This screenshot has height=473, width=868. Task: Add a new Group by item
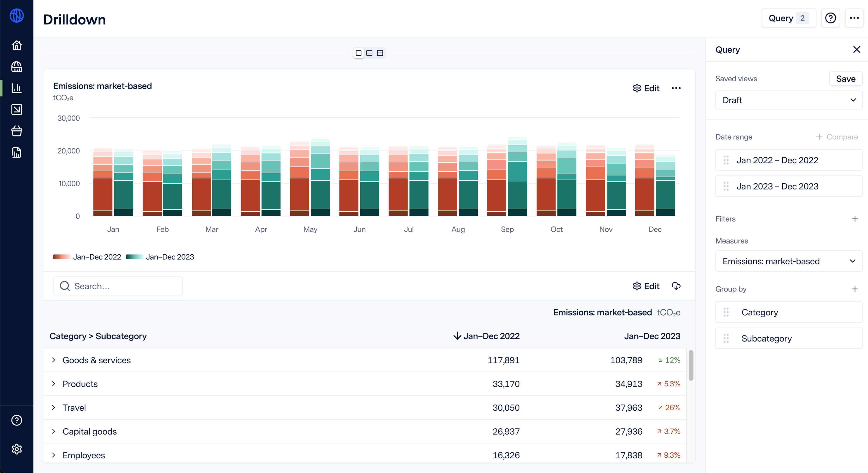pos(855,289)
